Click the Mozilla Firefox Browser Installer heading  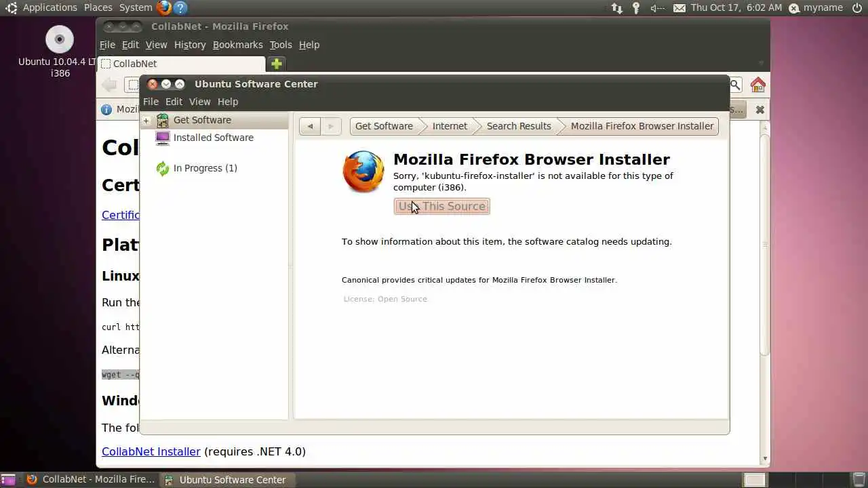[x=532, y=159]
